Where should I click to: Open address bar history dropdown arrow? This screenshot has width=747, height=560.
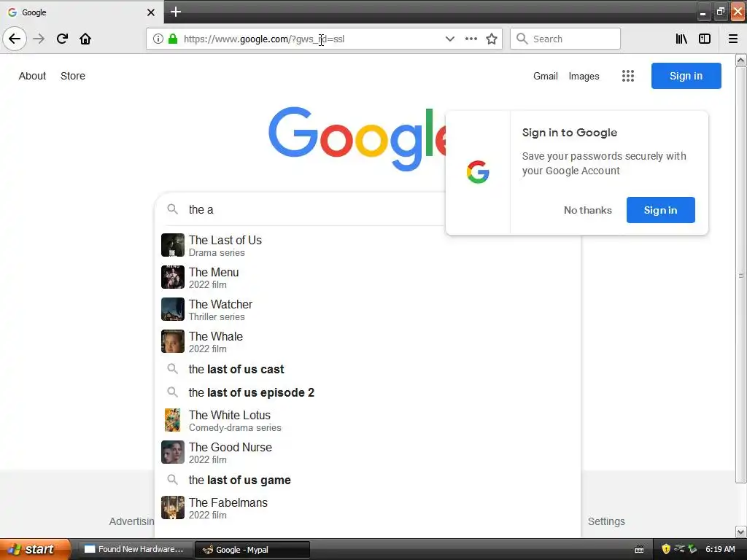pyautogui.click(x=449, y=39)
